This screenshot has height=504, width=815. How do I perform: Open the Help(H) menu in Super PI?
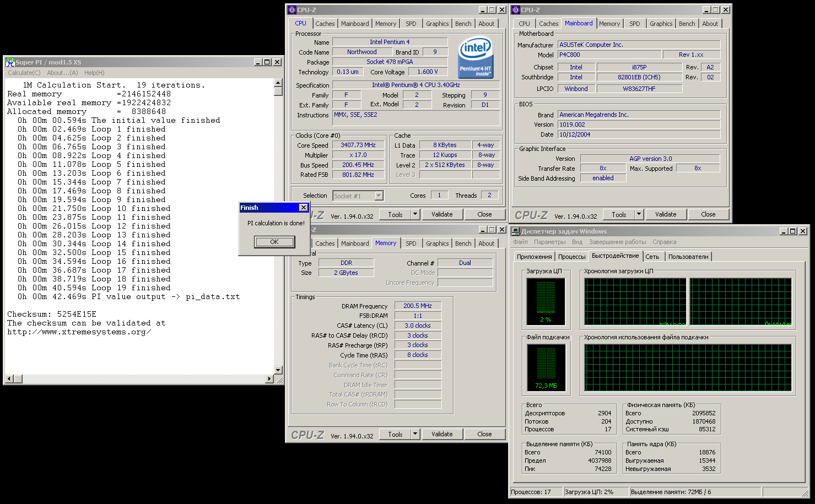94,73
